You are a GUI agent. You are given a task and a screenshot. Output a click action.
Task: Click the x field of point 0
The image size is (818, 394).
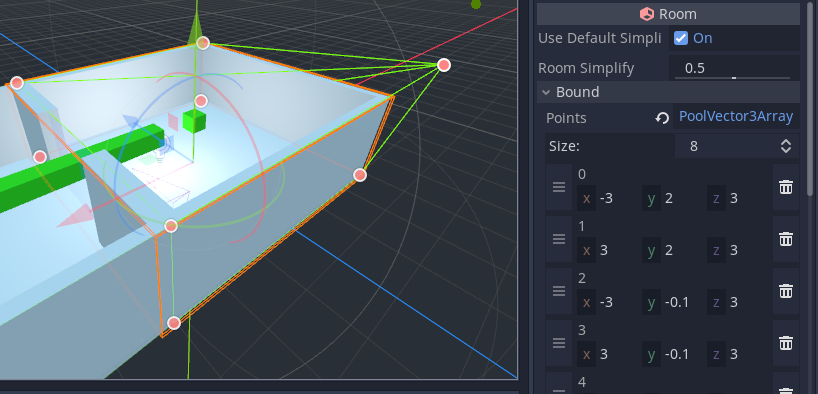(608, 198)
